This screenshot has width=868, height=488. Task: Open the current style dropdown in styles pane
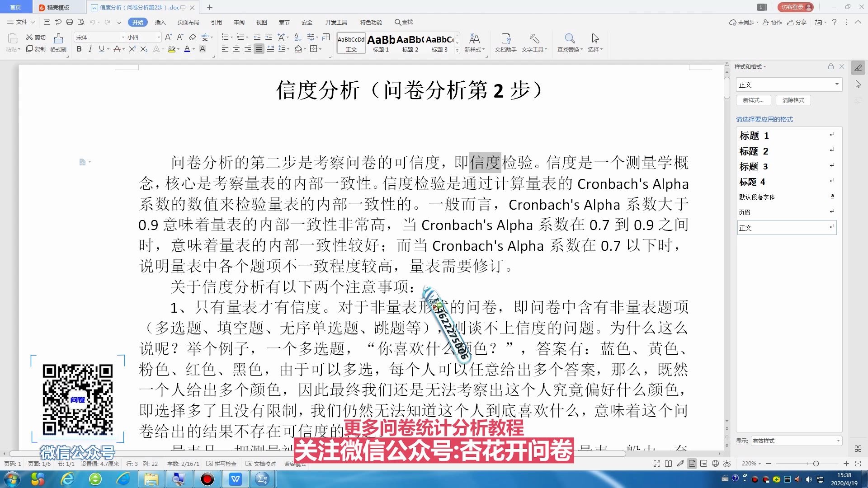point(837,84)
